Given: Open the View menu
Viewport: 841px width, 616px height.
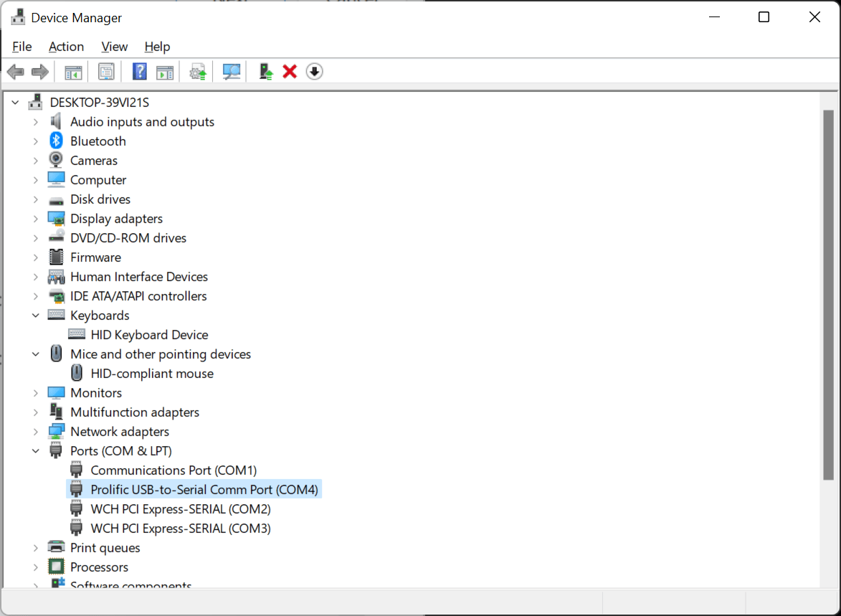Looking at the screenshot, I should [114, 47].
